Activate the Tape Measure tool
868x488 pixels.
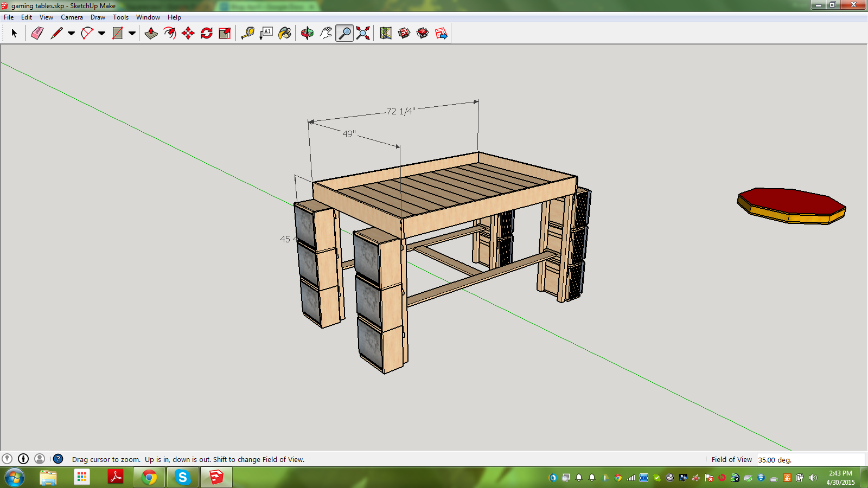coord(248,34)
